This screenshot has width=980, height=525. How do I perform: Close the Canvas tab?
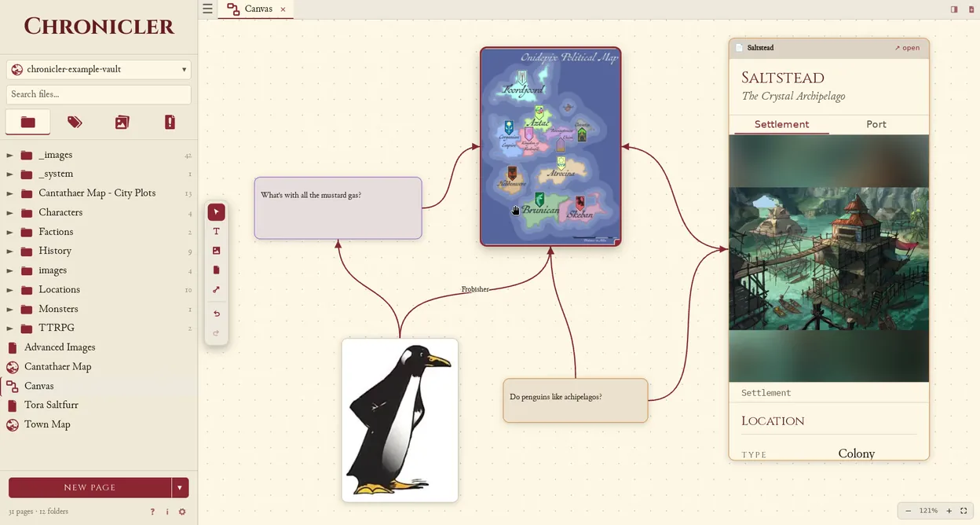283,9
